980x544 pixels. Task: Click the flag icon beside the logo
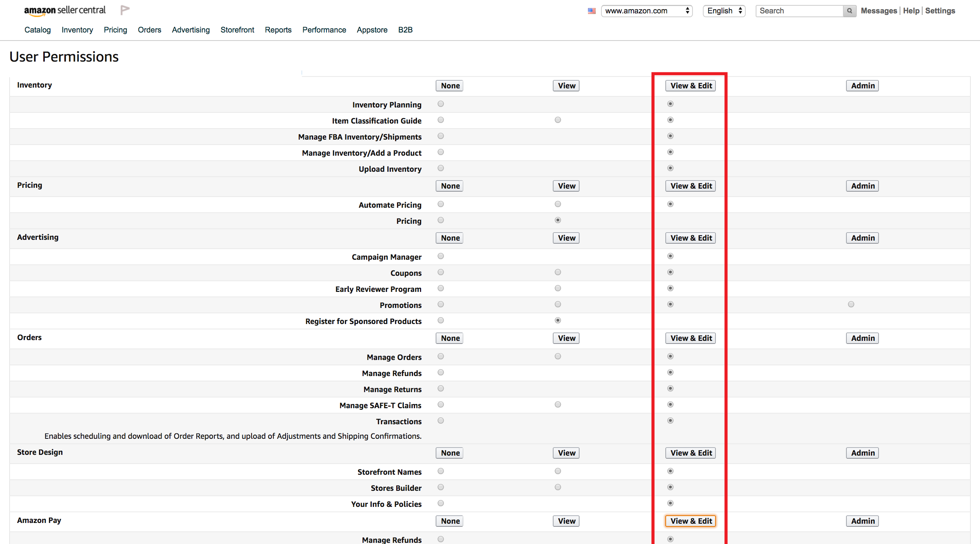coord(125,10)
